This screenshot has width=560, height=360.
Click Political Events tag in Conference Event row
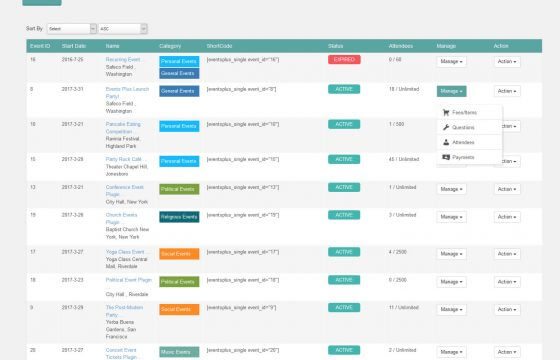pyautogui.click(x=179, y=189)
